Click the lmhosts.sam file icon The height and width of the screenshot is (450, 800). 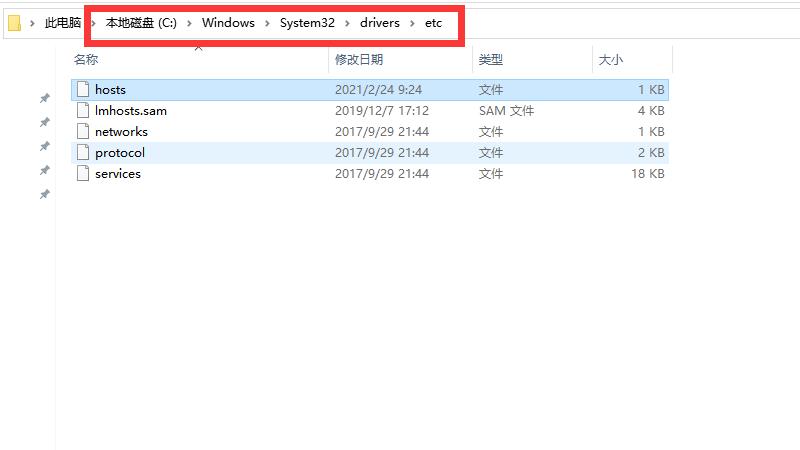[84, 111]
